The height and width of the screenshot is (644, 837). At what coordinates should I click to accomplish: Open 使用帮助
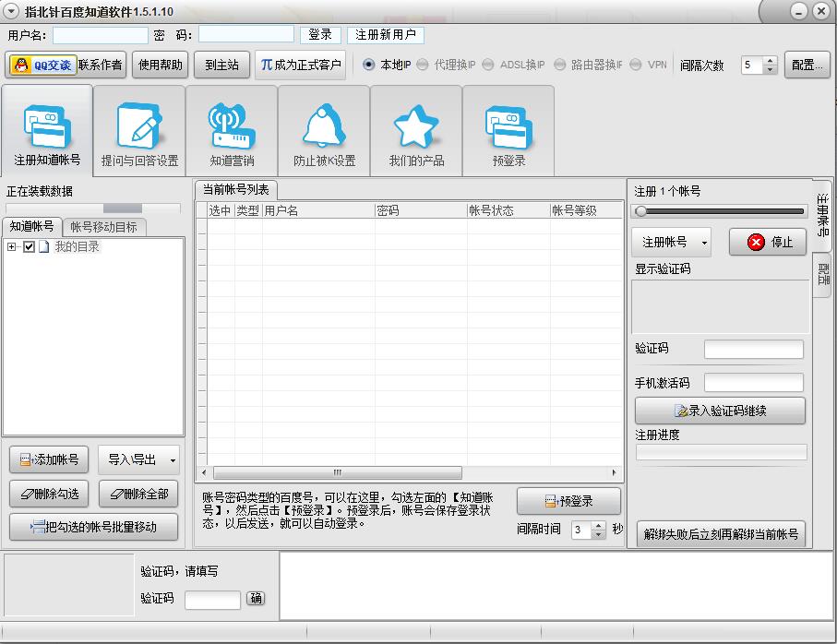point(161,66)
